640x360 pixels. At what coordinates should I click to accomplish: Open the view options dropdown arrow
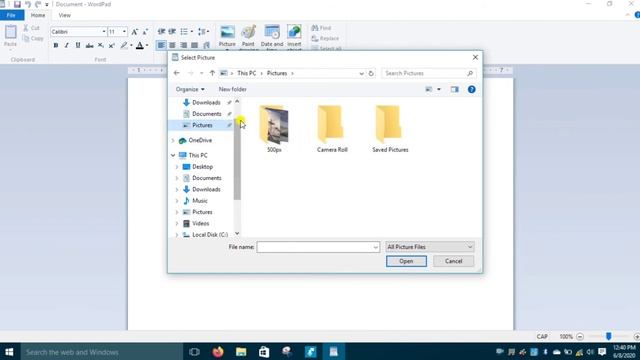[439, 89]
